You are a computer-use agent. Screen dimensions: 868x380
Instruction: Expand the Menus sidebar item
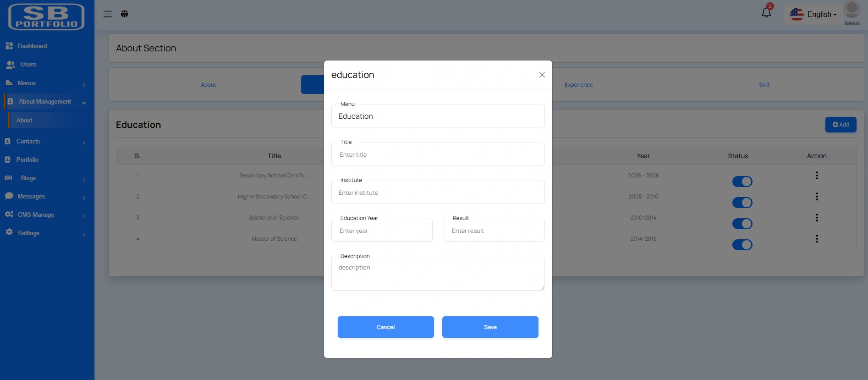click(x=45, y=83)
